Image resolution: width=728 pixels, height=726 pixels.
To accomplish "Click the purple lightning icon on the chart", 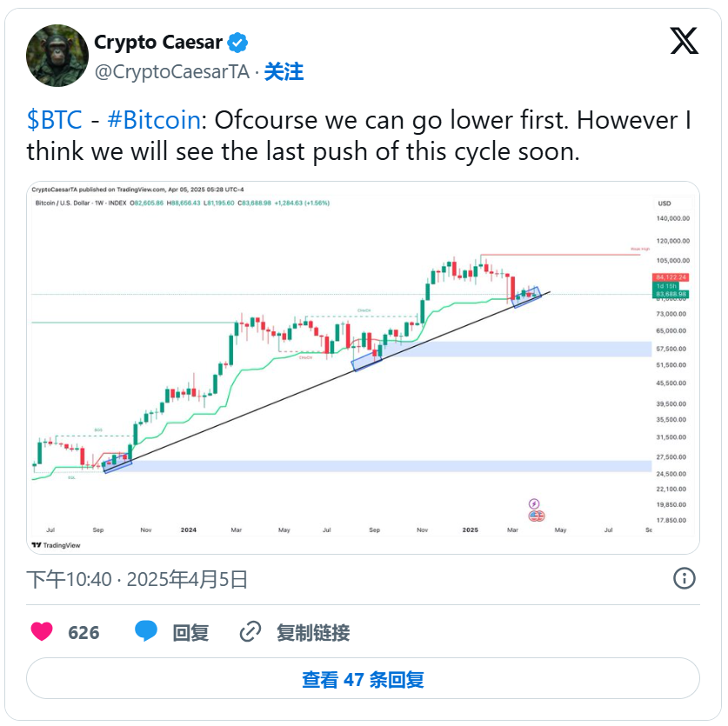I will click(534, 503).
